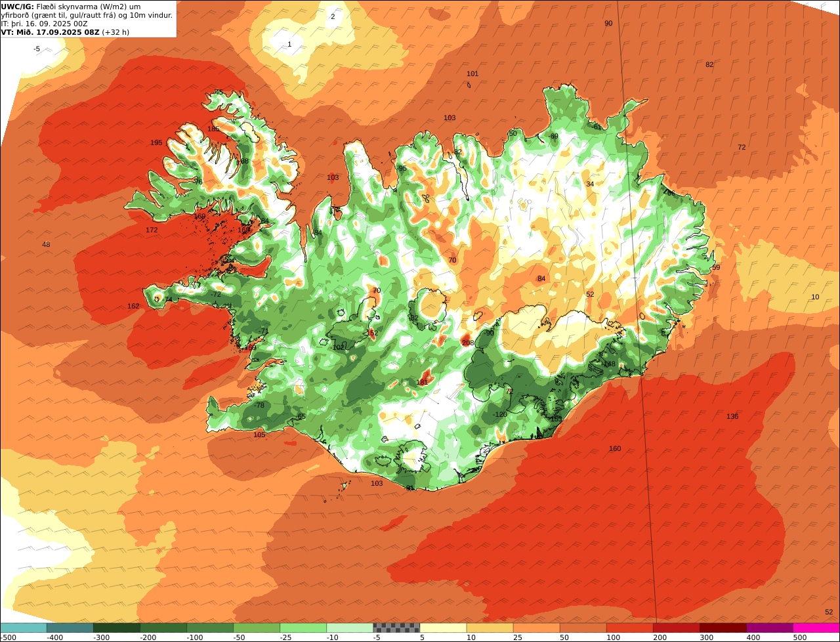The width and height of the screenshot is (840, 642).
Task: Click the '-78' value on Reykjanes
Action: click(x=259, y=405)
